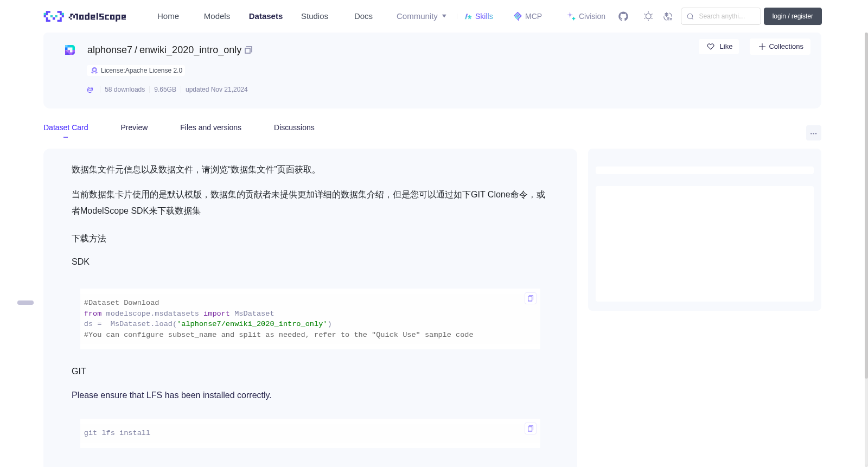Add dataset to Collections
The image size is (868, 467).
(x=780, y=47)
